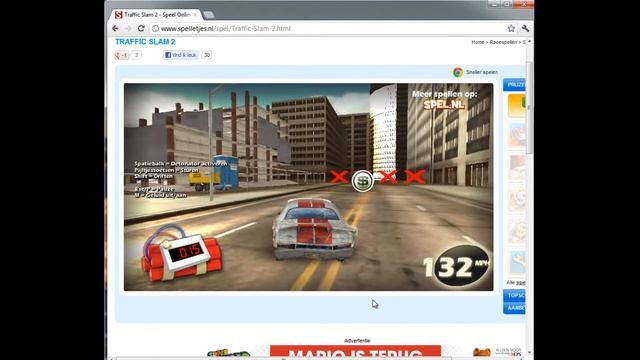Click the Alle spellen link in sidebar
640x360 pixels.
[516, 282]
